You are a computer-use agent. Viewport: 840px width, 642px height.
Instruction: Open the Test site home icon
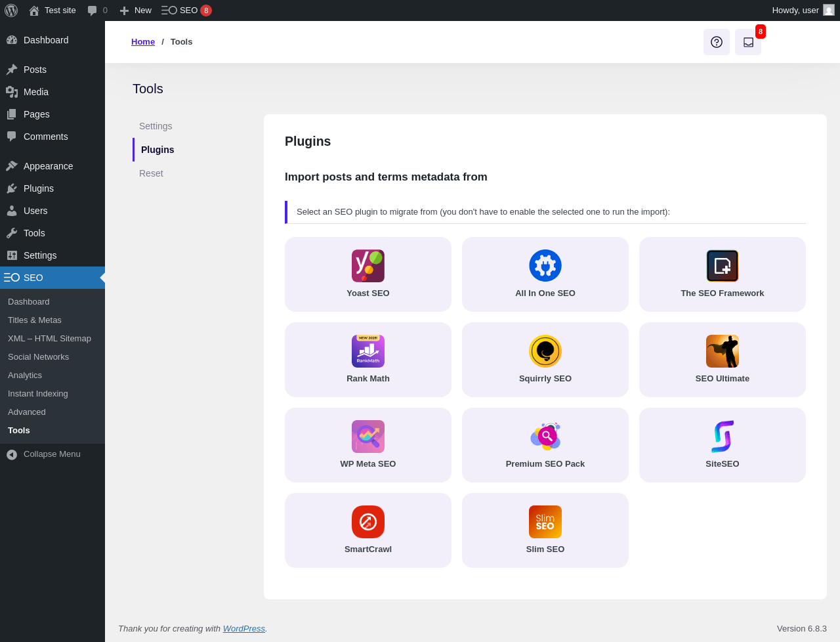click(x=34, y=11)
